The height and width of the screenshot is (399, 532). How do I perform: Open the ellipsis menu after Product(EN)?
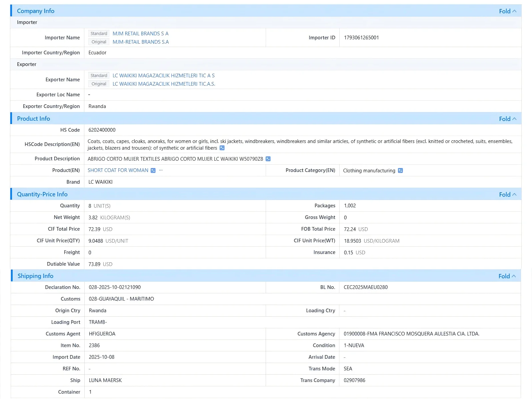coord(161,170)
